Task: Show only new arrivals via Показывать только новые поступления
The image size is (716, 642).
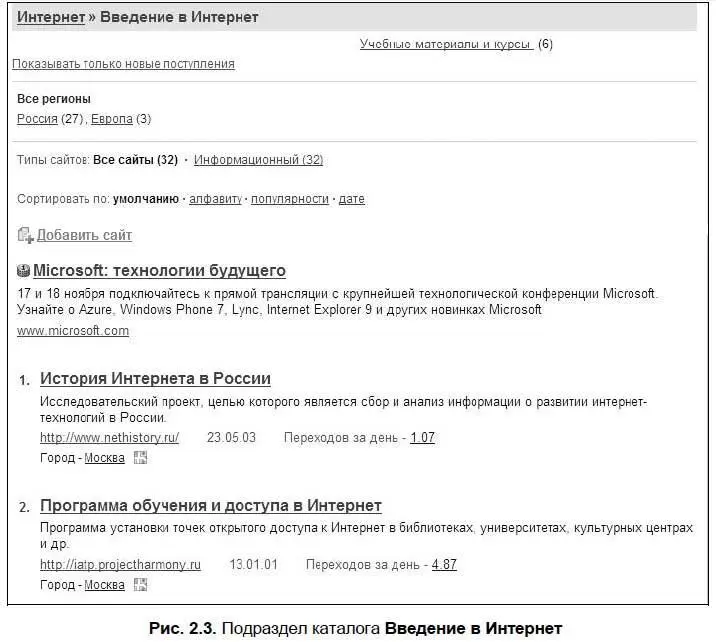Action: [x=123, y=64]
